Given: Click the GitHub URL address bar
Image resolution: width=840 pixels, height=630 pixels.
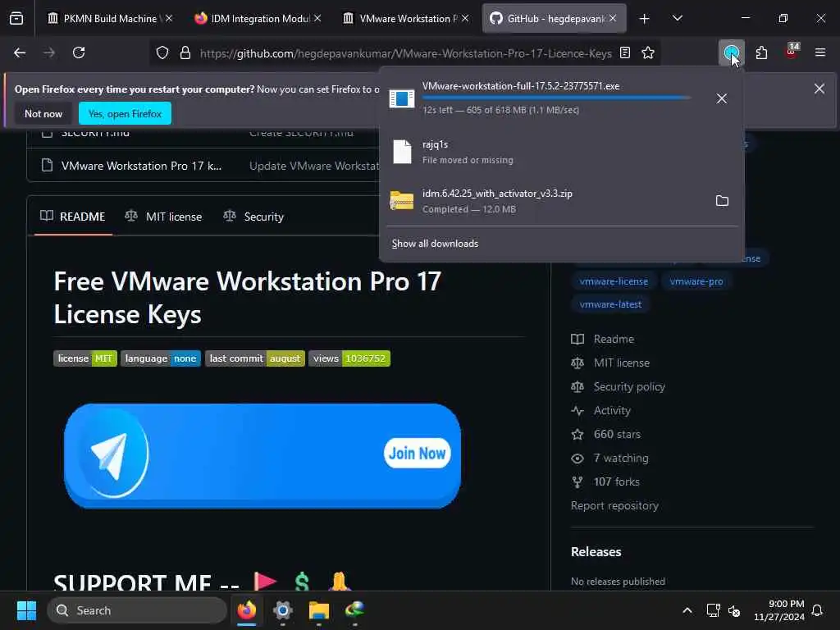Looking at the screenshot, I should point(405,53).
